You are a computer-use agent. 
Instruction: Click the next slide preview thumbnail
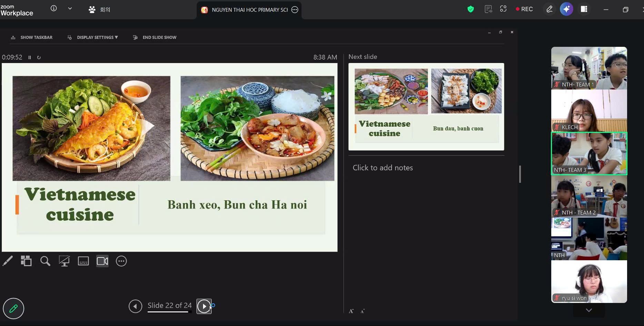pyautogui.click(x=426, y=106)
